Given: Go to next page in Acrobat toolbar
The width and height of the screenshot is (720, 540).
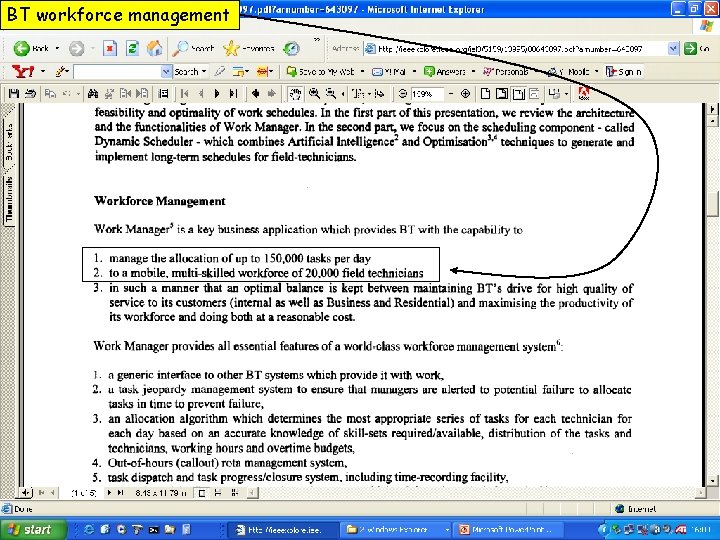Looking at the screenshot, I should click(x=217, y=94).
